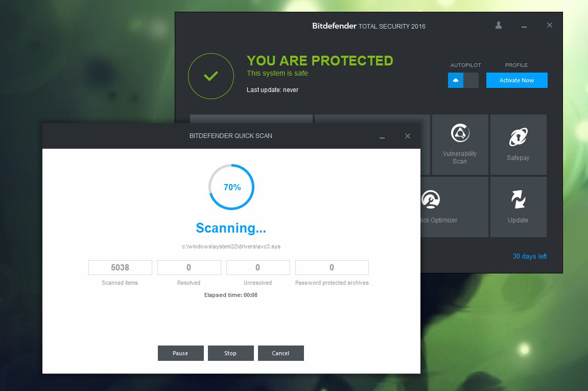Screen dimensions: 588x391
Task: Click the Scanning... status heading
Action: point(231,228)
